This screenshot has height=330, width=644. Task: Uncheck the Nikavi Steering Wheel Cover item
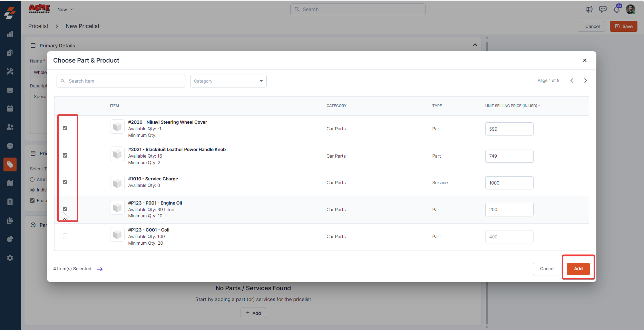(x=65, y=128)
